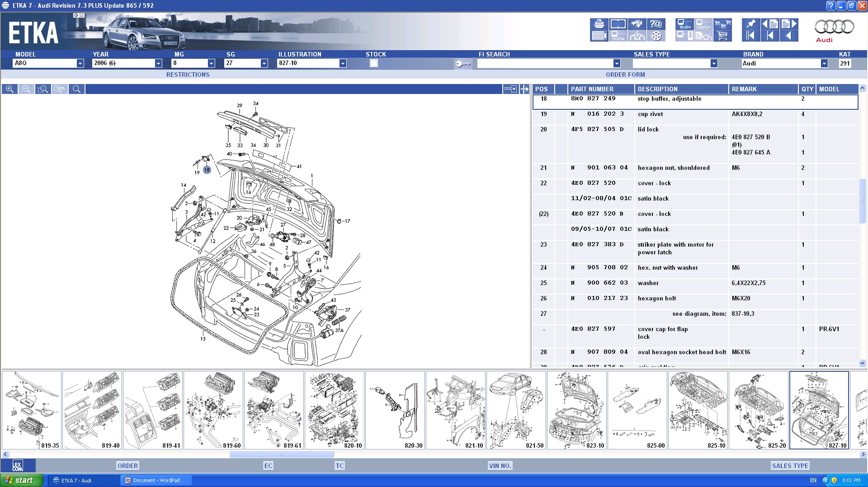868x487 pixels.
Task: Click the NORA monitor icon
Action: pos(618,36)
